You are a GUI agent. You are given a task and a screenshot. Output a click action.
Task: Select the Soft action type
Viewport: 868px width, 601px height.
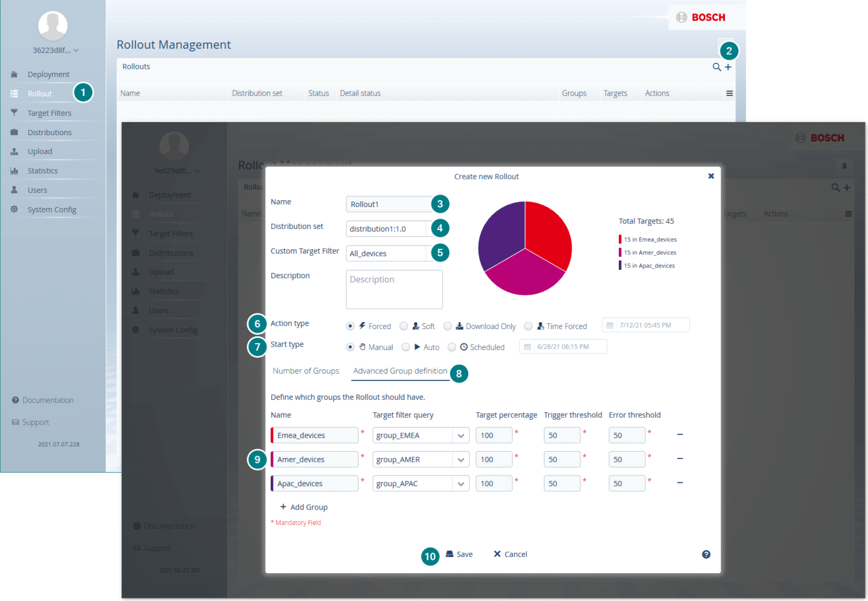[403, 326]
